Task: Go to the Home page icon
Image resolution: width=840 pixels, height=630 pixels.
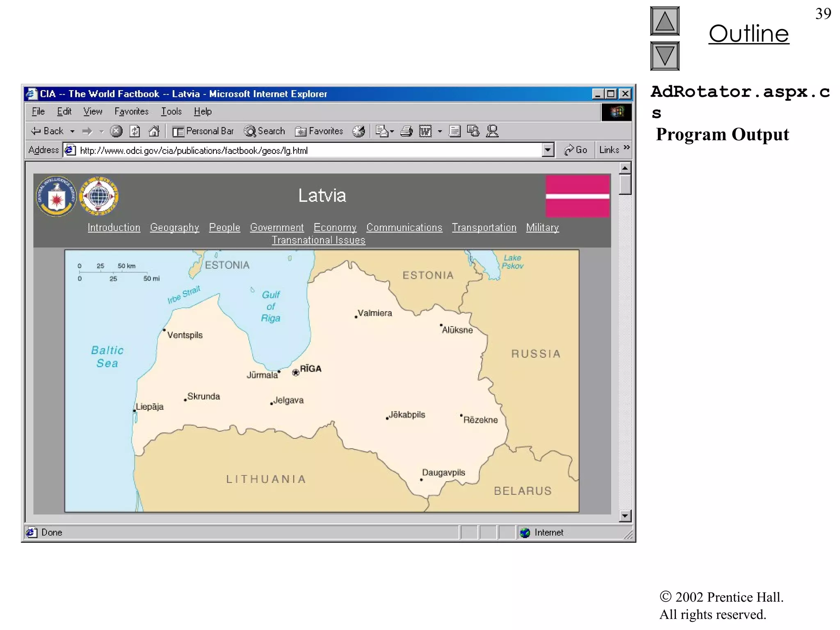Action: 154,131
